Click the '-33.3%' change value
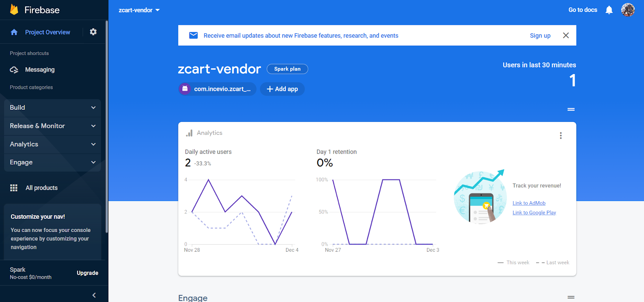 202,164
